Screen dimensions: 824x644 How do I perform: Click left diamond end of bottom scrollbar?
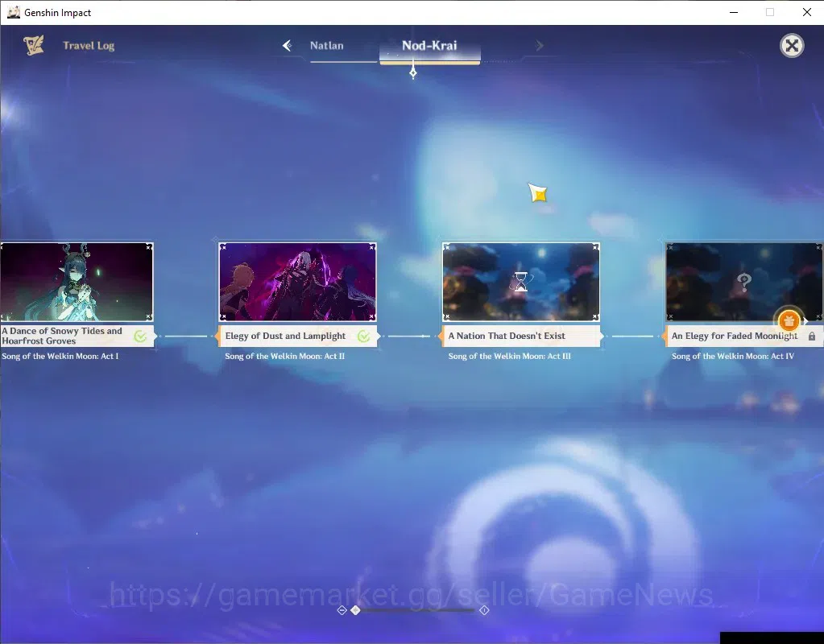[x=342, y=610]
